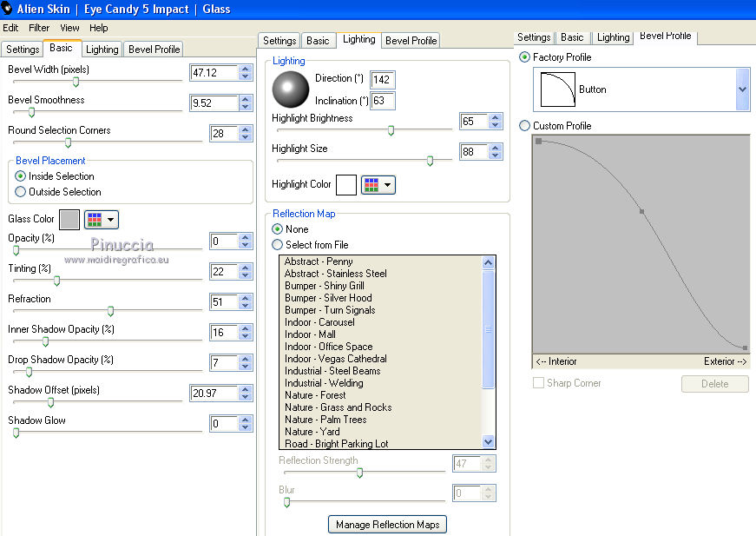
Task: Switch to the Custom Profile option
Action: click(524, 126)
